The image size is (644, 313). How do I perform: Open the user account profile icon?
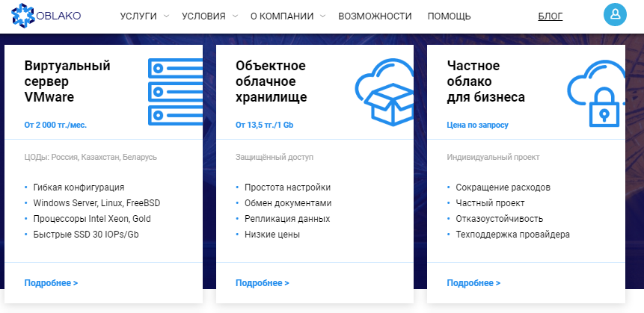615,14
